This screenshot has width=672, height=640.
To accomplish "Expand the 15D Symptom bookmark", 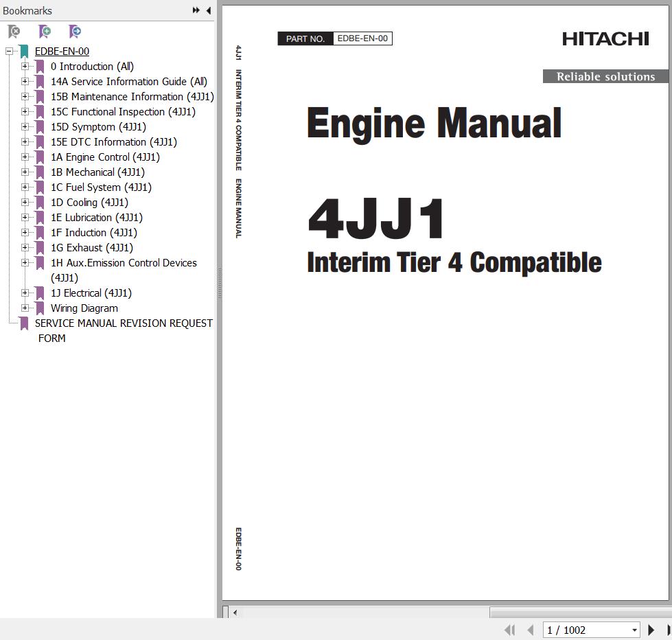I will tap(25, 127).
